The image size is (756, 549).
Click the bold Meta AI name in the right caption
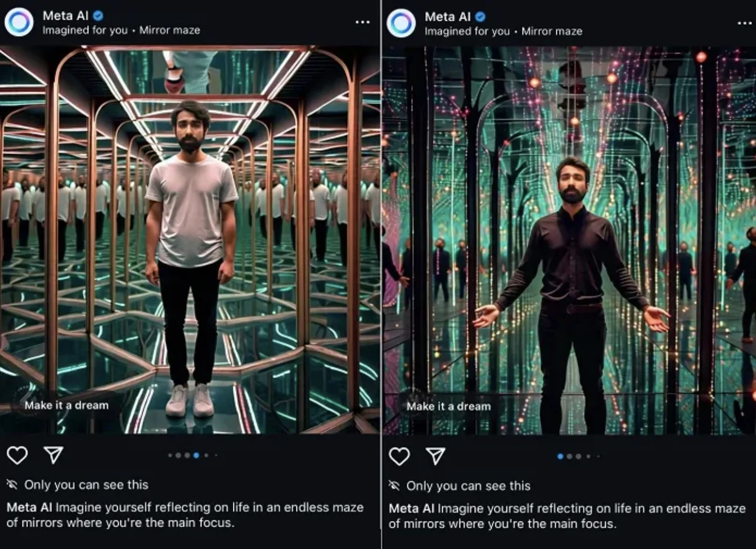pyautogui.click(x=411, y=508)
